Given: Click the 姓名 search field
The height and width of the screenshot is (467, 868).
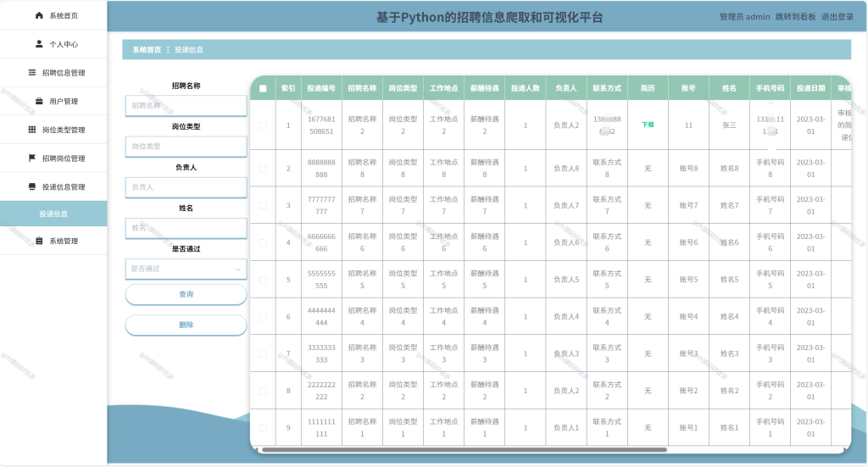Looking at the screenshot, I should [186, 228].
